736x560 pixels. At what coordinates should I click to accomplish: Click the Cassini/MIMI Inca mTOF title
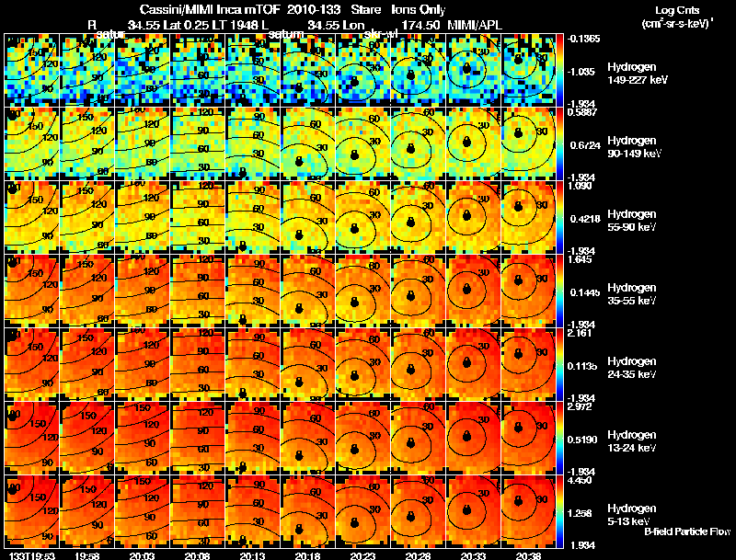(210, 9)
